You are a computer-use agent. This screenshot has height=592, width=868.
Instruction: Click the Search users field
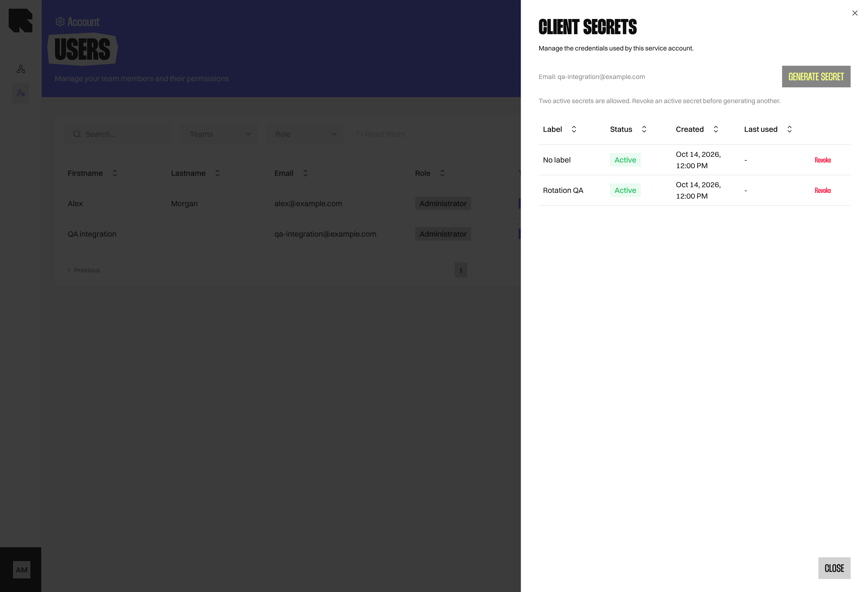[117, 134]
